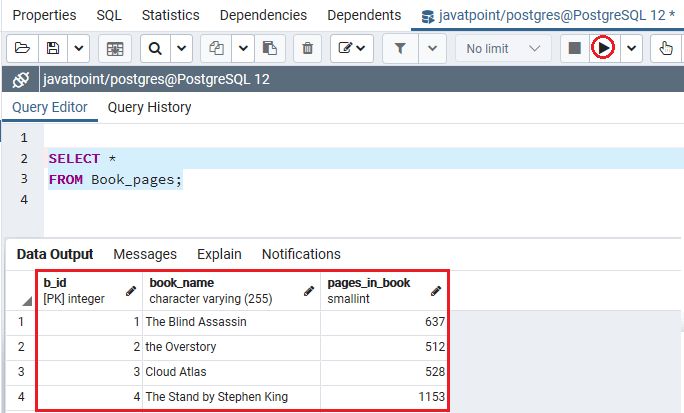
Task: Click the Filter funnel icon
Action: point(400,48)
